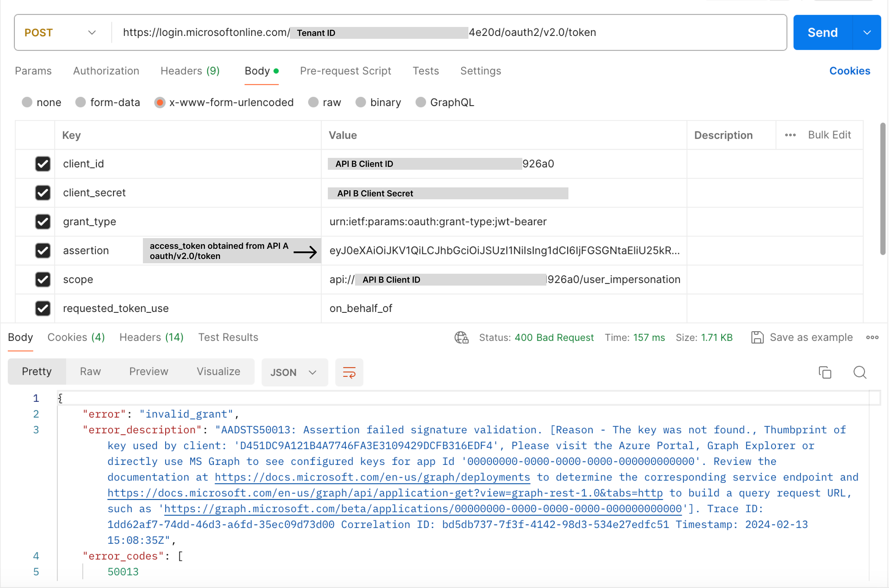The width and height of the screenshot is (889, 588).
Task: Select the form-data radio option
Action: click(x=81, y=102)
